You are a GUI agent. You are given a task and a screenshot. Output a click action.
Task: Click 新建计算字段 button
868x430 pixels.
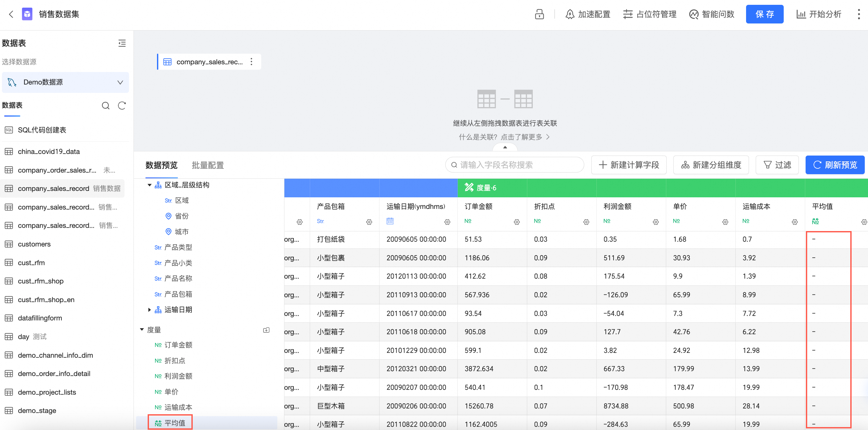[x=629, y=165]
